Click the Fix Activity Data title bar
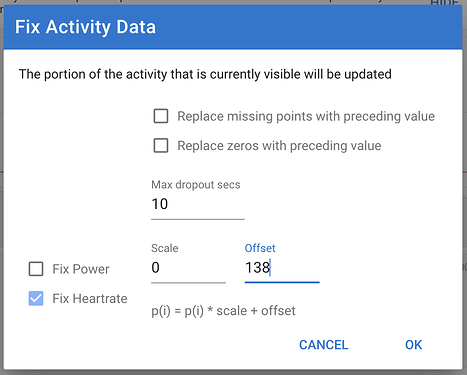Screen dimensions: 467x375 point(233,27)
